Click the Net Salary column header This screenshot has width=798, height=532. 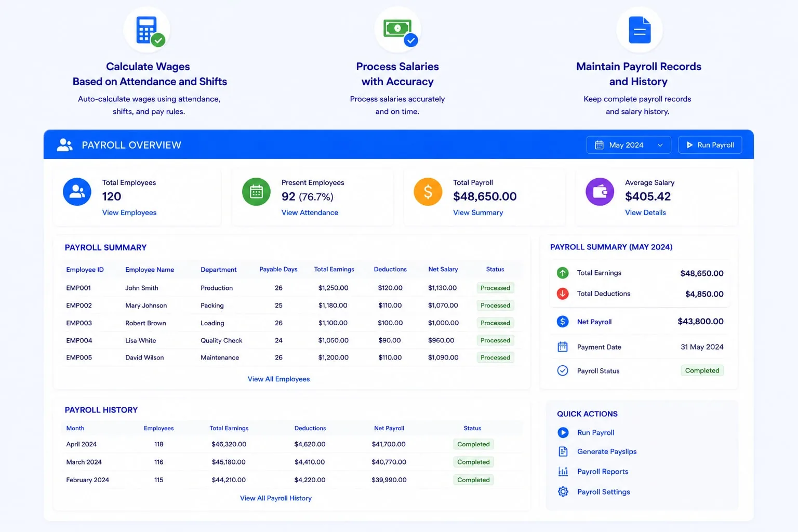coord(443,269)
